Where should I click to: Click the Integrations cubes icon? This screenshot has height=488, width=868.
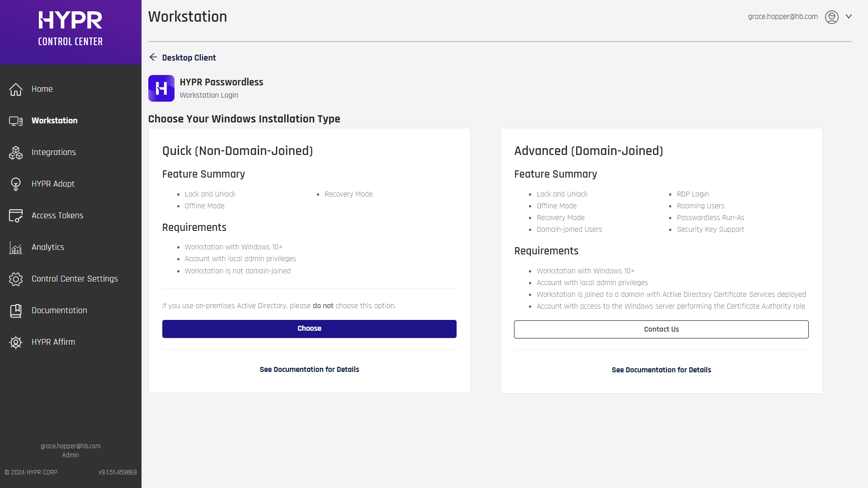click(16, 153)
